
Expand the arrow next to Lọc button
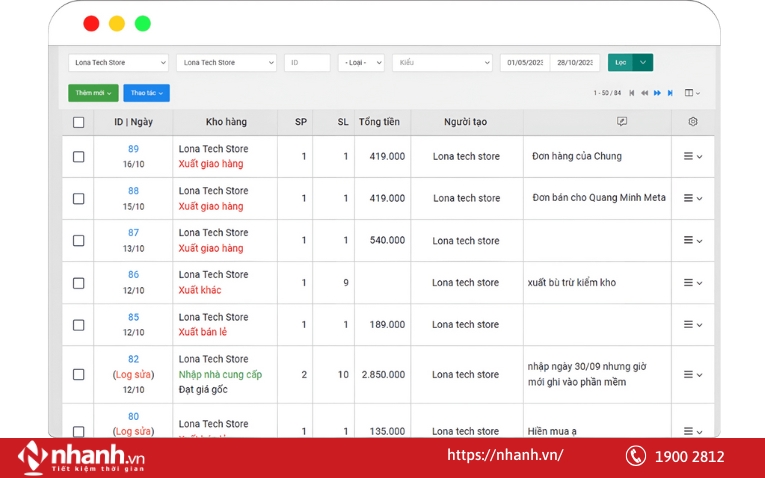pyautogui.click(x=643, y=62)
